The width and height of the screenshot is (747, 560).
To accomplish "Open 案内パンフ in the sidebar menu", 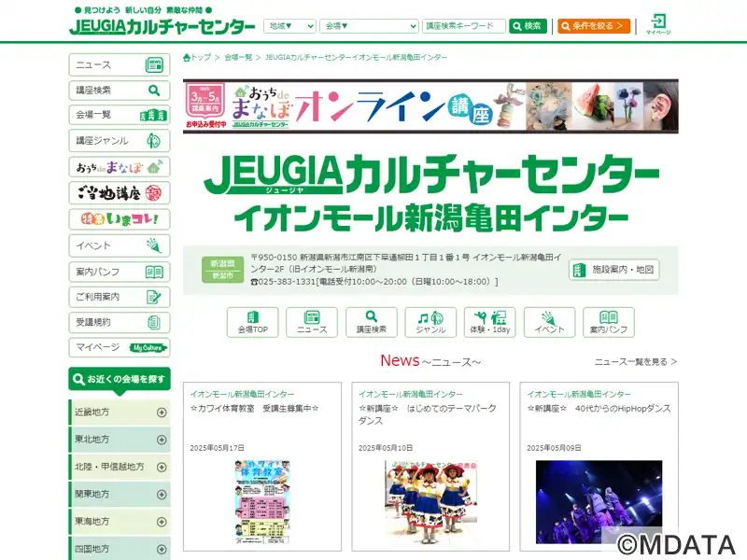I will click(x=120, y=272).
